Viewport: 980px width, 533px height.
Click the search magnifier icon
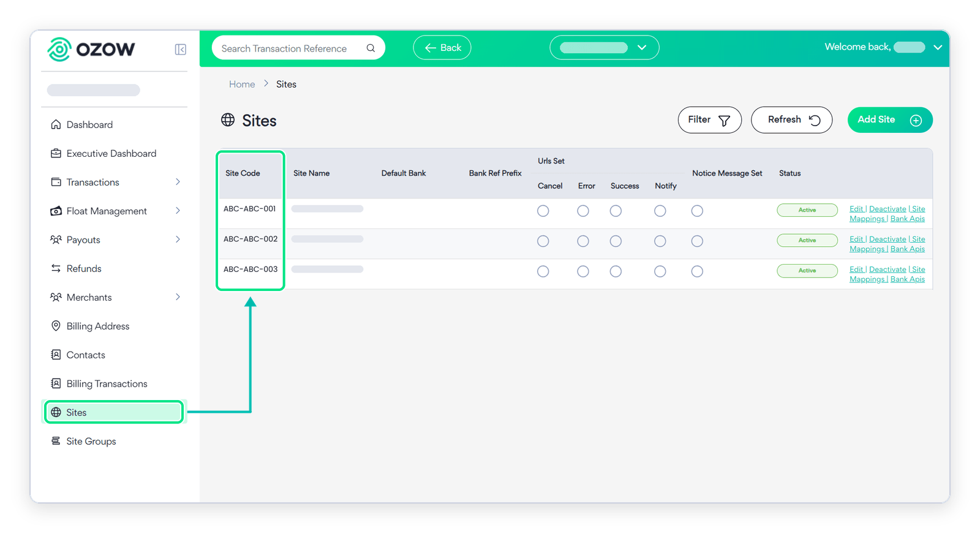pyautogui.click(x=371, y=48)
